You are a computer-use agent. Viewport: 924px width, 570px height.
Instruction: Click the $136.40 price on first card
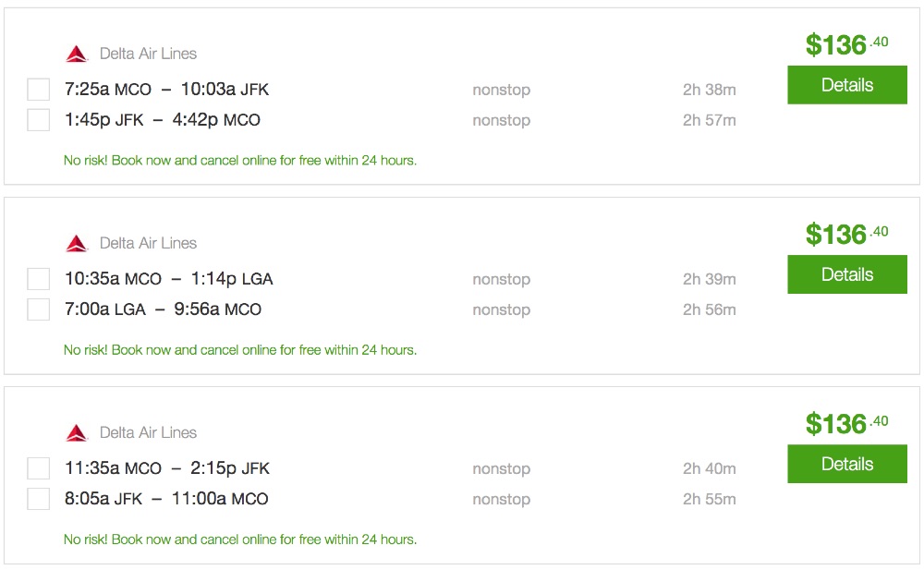(845, 44)
